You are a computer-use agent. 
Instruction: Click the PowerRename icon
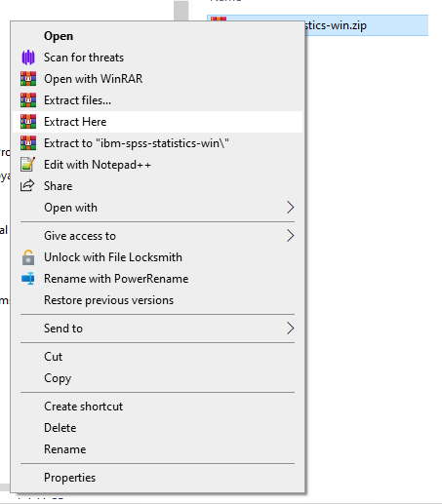point(28,279)
